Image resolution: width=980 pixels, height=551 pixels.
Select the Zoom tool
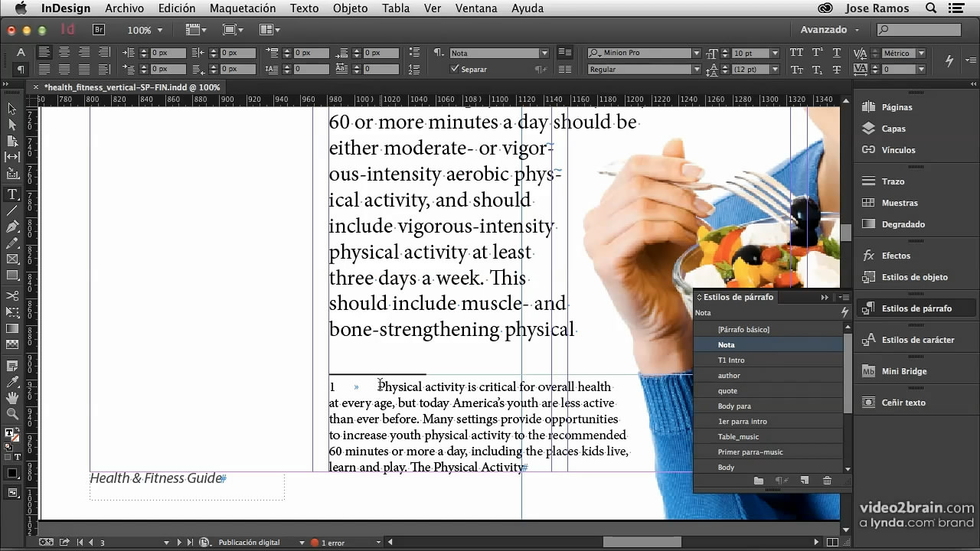12,414
